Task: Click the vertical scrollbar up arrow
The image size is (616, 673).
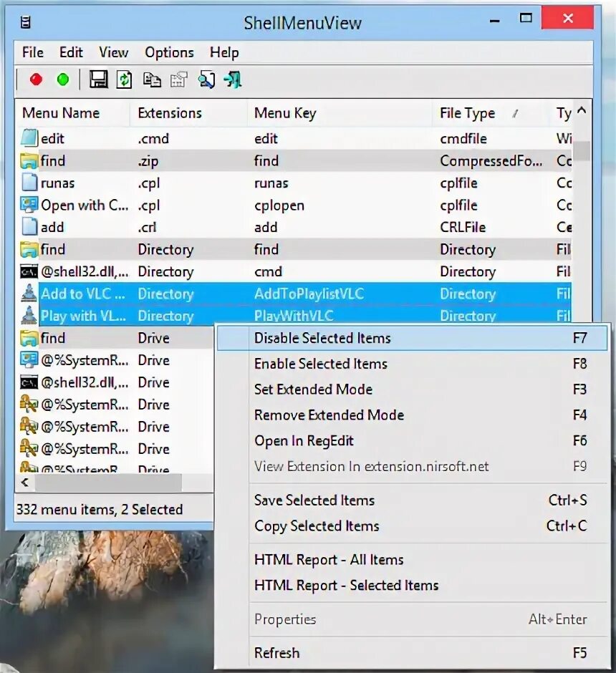Action: [582, 110]
